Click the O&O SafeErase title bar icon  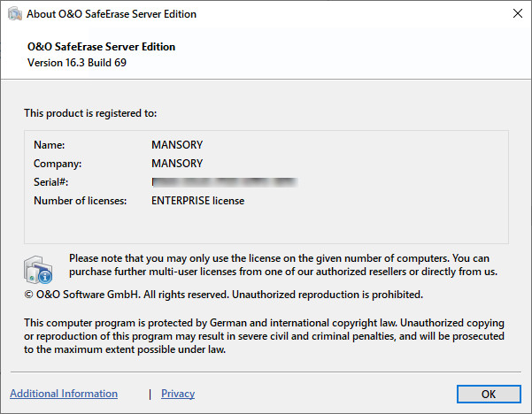point(14,14)
